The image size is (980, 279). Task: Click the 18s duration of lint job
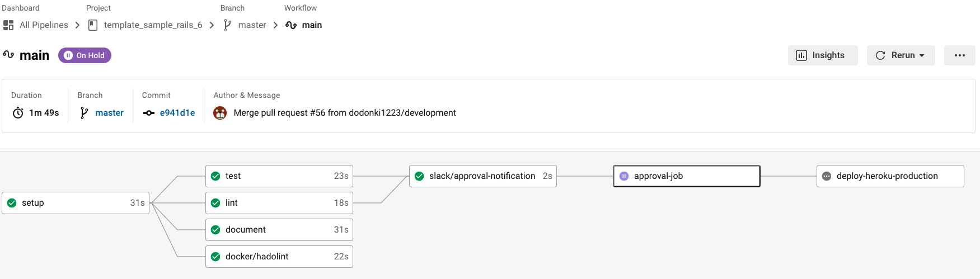coord(341,203)
